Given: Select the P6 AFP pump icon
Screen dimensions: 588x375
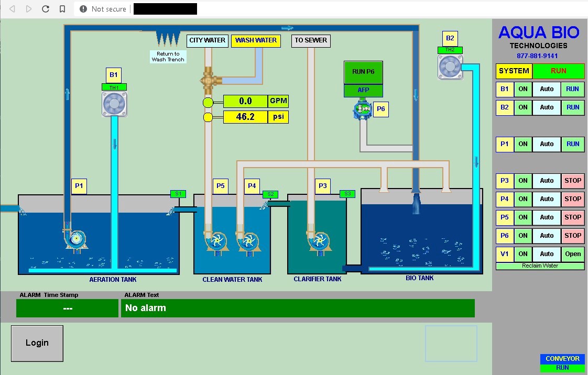Looking at the screenshot, I should coord(362,111).
